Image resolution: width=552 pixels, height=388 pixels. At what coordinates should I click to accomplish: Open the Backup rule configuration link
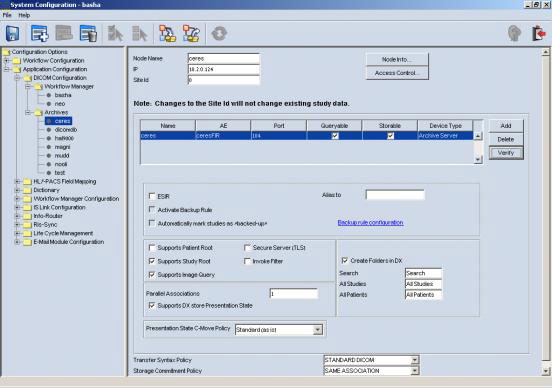pos(370,223)
